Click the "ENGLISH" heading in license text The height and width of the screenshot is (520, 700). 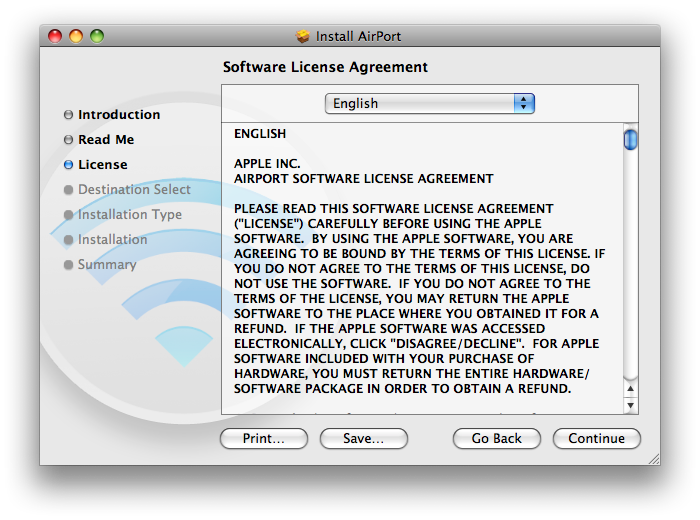(260, 134)
